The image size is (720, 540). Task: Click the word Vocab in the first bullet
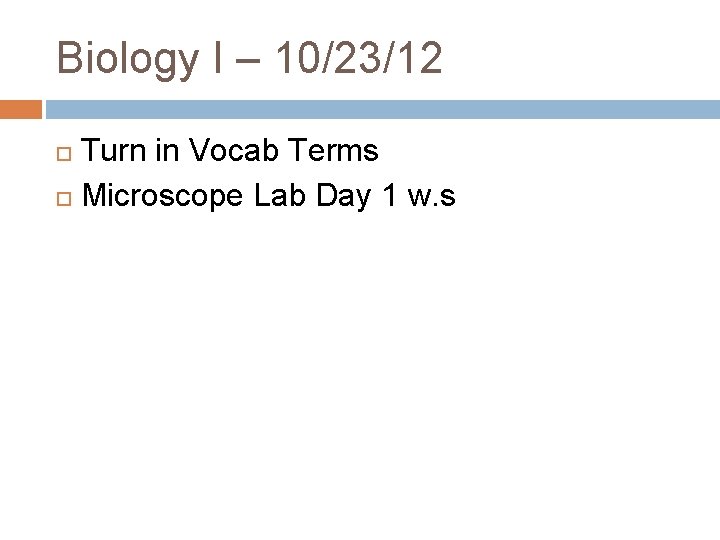[234, 150]
